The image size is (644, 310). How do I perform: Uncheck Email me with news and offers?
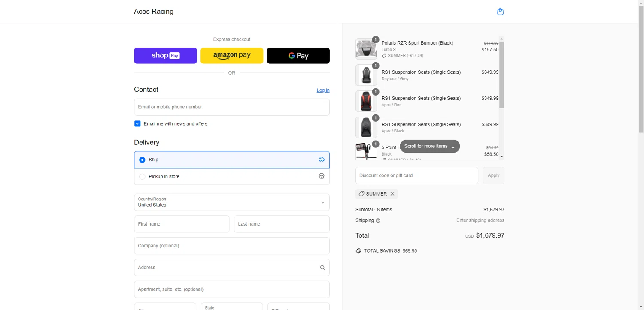137,124
